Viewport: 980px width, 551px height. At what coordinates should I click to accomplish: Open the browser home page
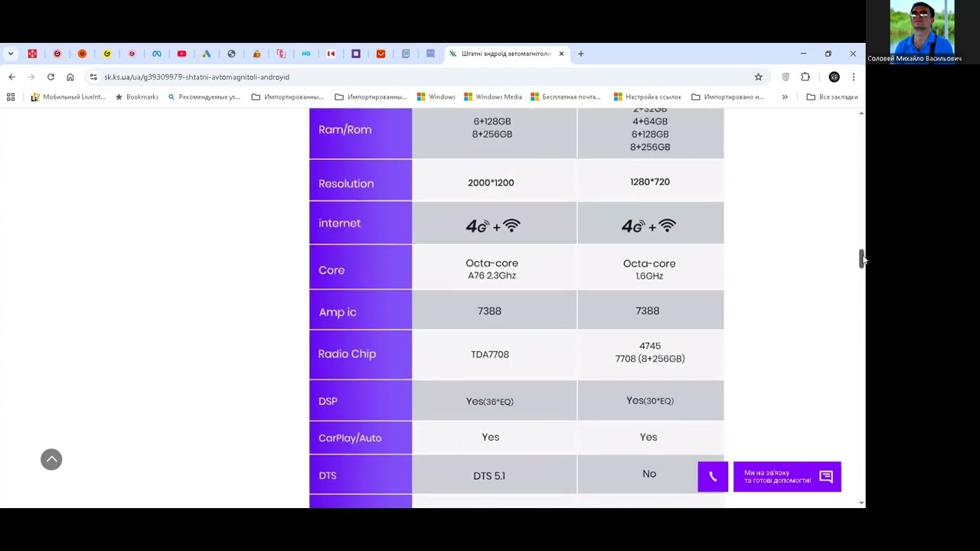coord(70,77)
